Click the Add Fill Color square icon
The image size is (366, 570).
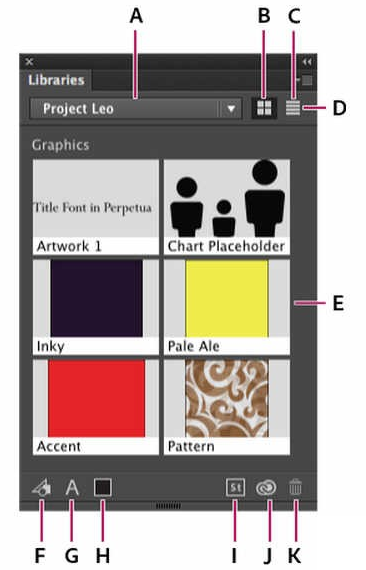coord(102,487)
